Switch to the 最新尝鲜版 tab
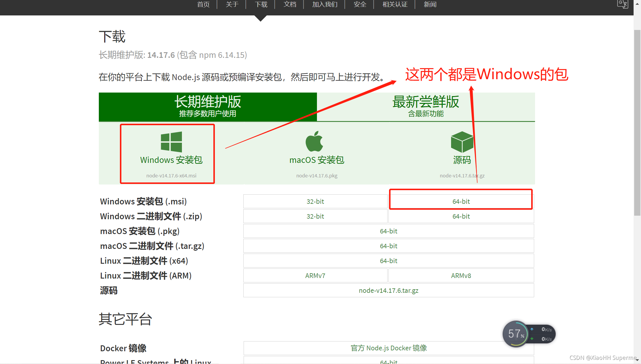641x364 pixels. [426, 107]
